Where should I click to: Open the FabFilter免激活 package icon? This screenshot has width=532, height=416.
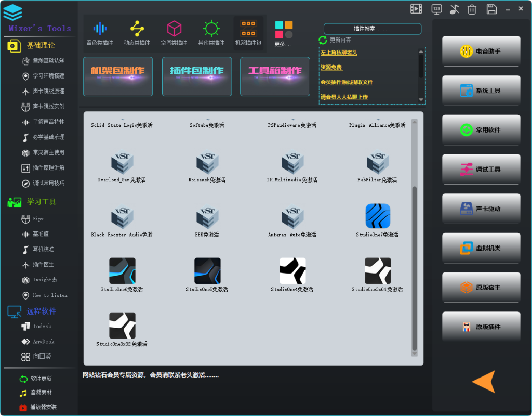[x=378, y=162]
